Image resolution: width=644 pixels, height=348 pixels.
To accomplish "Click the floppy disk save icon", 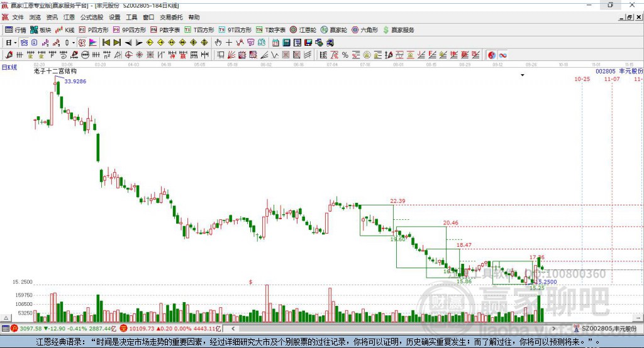I will pyautogui.click(x=308, y=43).
